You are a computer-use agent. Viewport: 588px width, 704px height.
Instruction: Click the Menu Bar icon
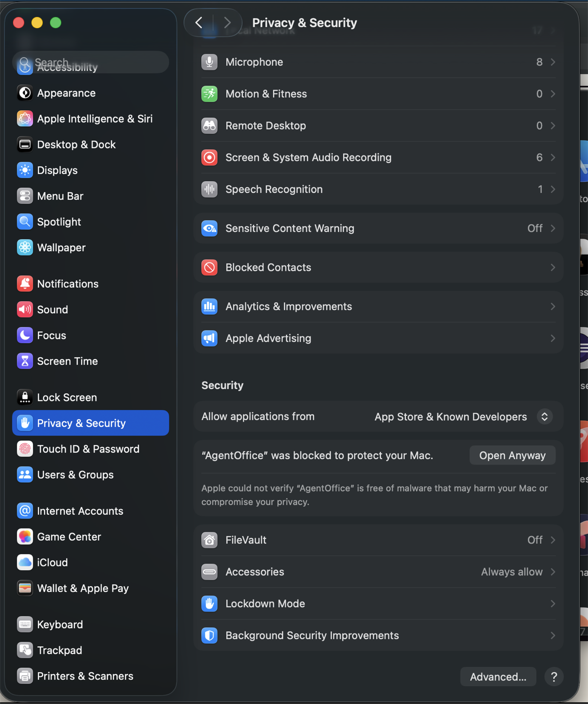tap(25, 196)
